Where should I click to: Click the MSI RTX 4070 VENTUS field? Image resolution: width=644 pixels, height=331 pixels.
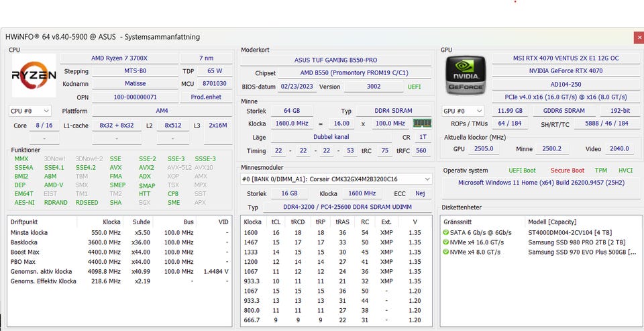click(x=566, y=58)
